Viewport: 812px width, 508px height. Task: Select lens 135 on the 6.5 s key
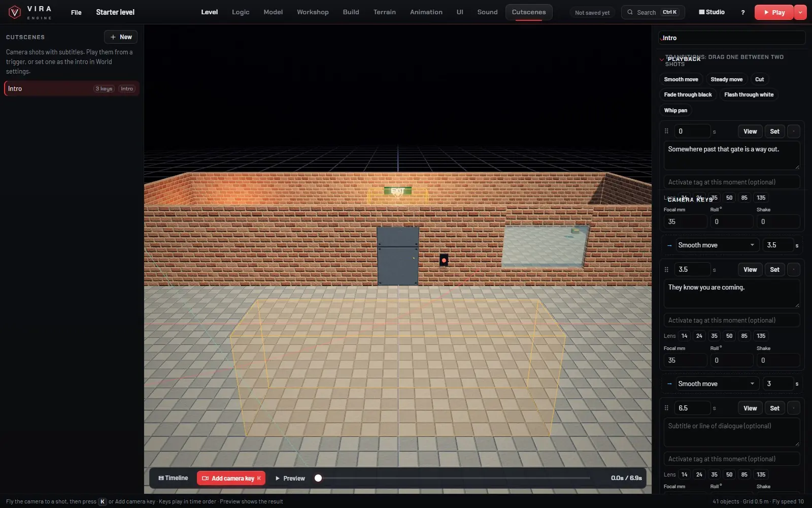pyautogui.click(x=761, y=474)
